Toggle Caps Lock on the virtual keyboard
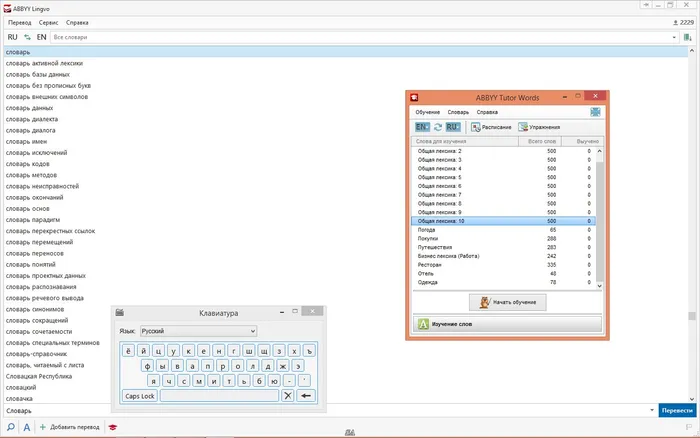Image resolution: width=700 pixels, height=438 pixels. click(140, 396)
